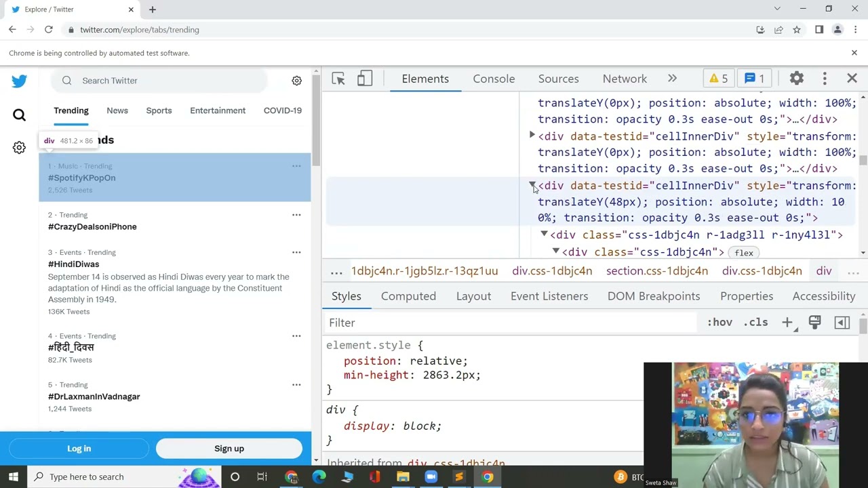Show more DevTools tabs chevron
The width and height of the screenshot is (868, 488).
click(x=672, y=79)
